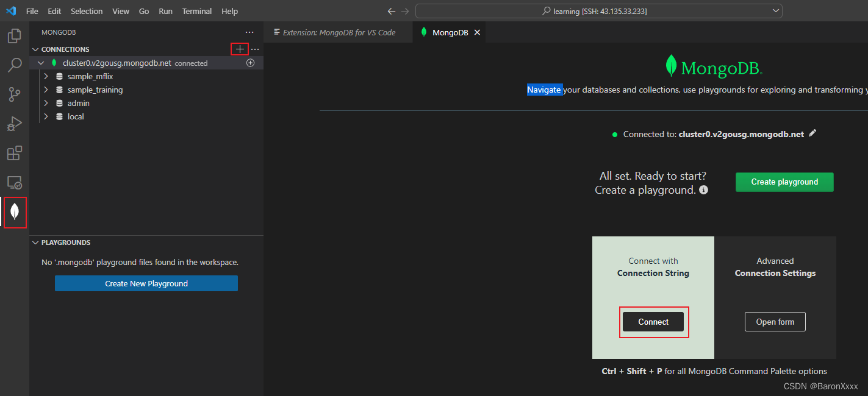Open Connections section more actions ellipsis
The height and width of the screenshot is (396, 868).
255,49
